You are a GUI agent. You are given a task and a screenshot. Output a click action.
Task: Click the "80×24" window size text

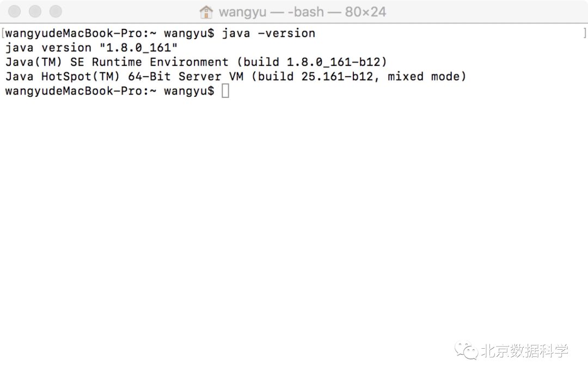pos(365,11)
